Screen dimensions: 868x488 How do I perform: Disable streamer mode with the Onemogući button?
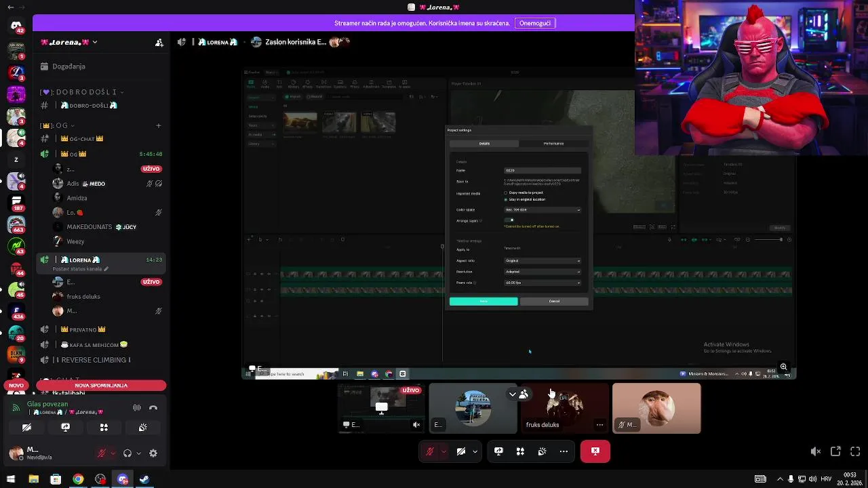pos(534,23)
